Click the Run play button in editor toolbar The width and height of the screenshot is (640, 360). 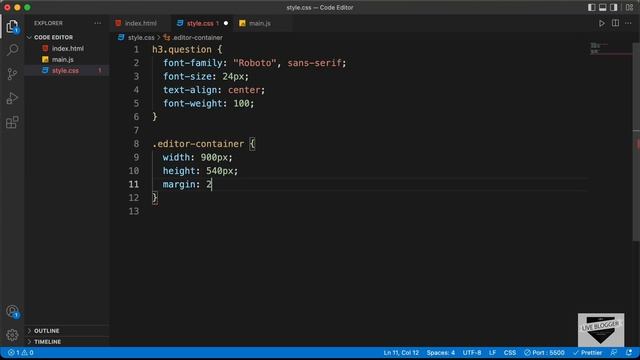pyautogui.click(x=602, y=23)
